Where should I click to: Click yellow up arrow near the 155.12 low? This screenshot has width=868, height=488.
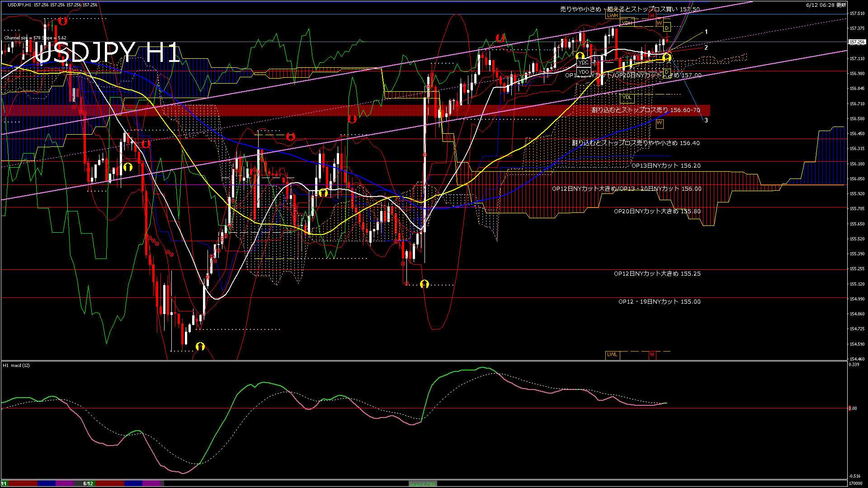[424, 284]
